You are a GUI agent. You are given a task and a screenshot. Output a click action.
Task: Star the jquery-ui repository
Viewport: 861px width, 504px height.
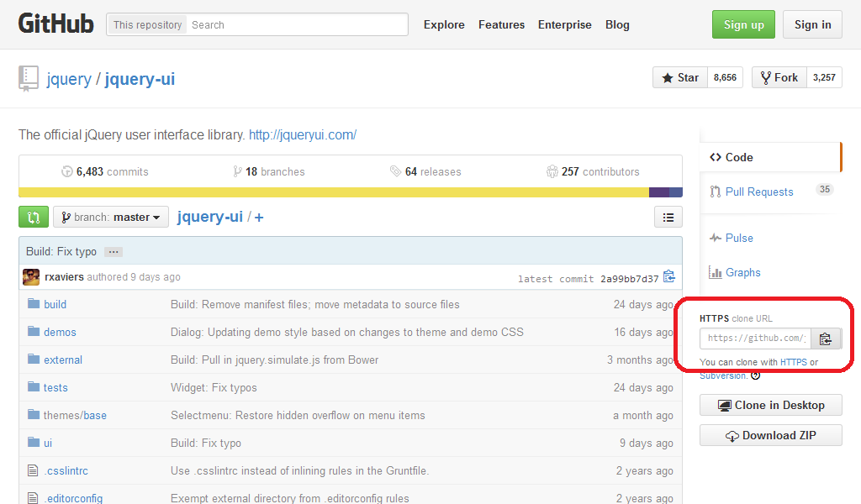[x=680, y=77]
